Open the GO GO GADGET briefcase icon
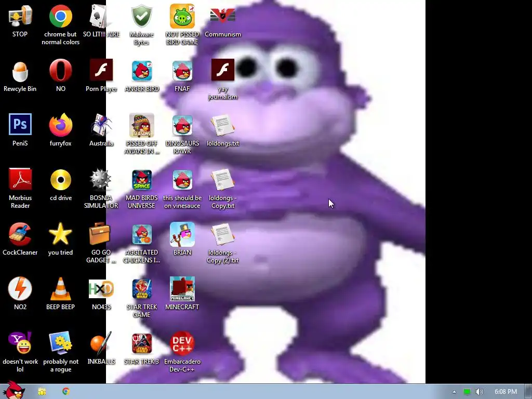The image size is (532, 399). pyautogui.click(x=100, y=233)
